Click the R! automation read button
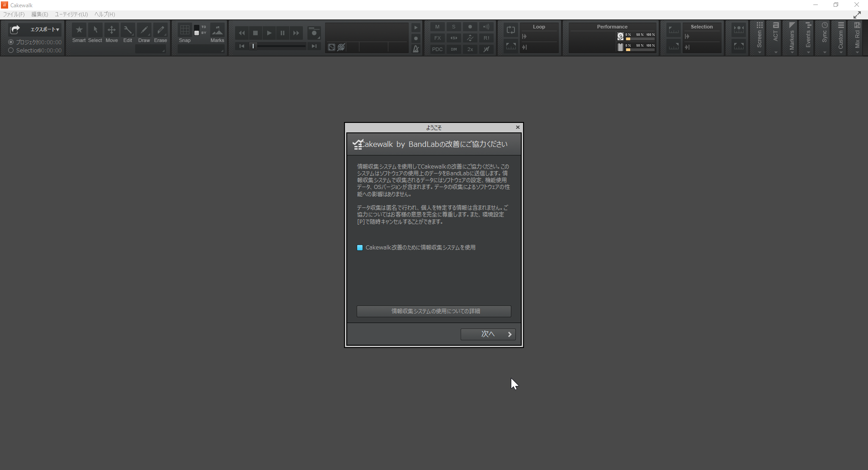868x470 pixels. click(x=486, y=38)
